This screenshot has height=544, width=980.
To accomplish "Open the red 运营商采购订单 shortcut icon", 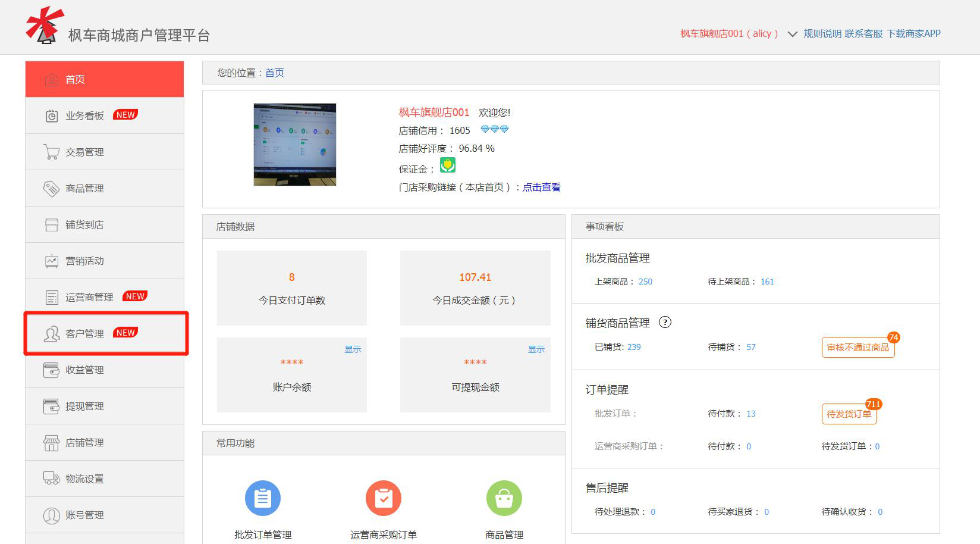I will pos(384,498).
